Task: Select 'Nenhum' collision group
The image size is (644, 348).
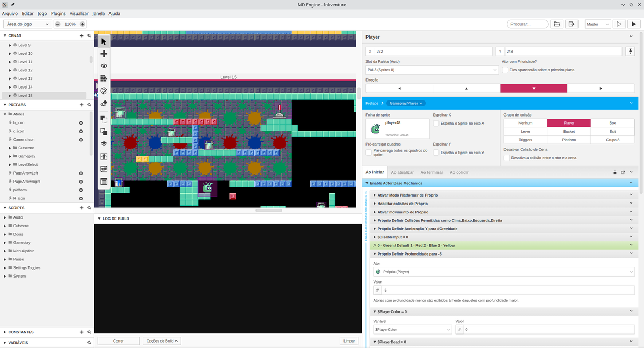Action: tap(525, 123)
